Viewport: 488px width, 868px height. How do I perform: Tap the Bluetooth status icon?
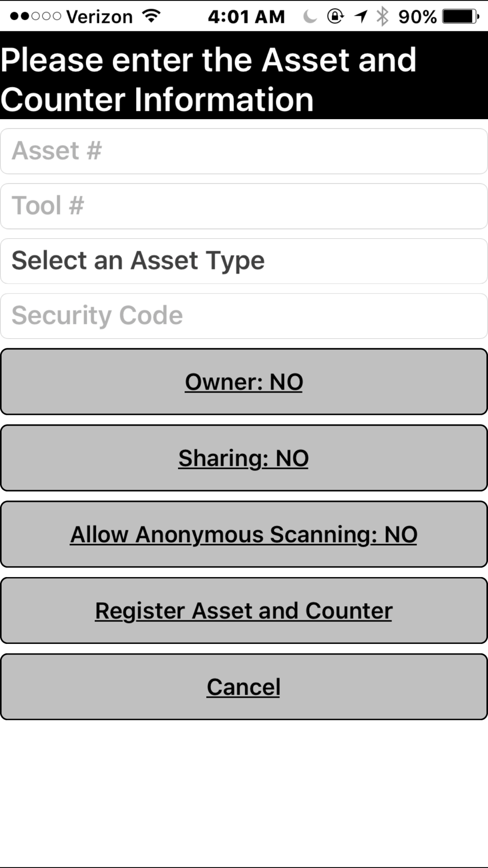point(383,17)
